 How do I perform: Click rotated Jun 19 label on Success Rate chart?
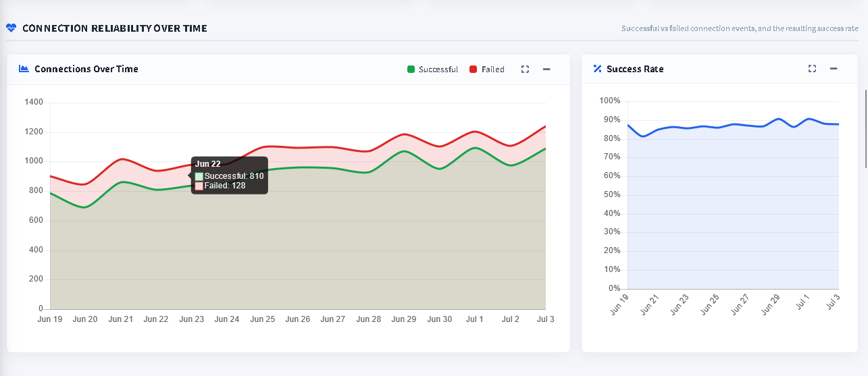[x=619, y=305]
